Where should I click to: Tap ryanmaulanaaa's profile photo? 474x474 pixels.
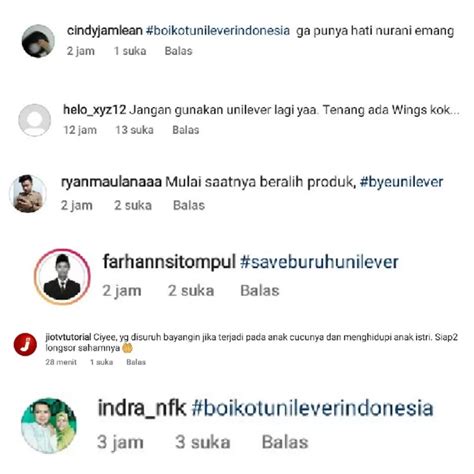tap(28, 194)
